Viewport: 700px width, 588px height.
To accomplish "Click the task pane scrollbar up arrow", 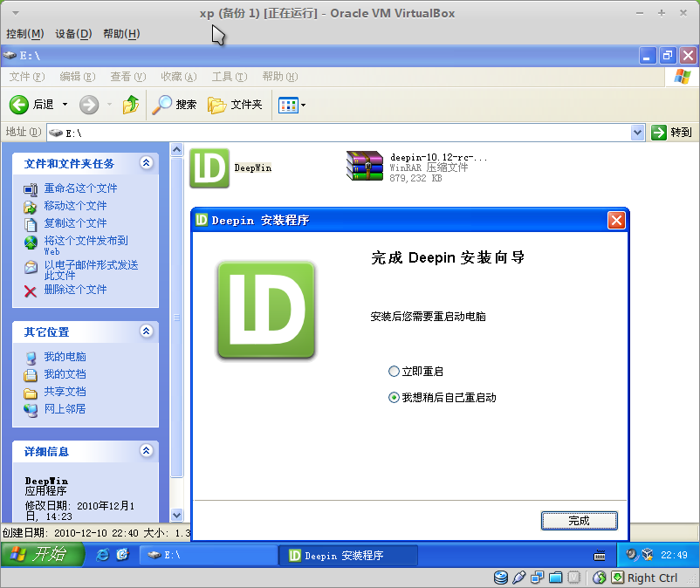I will pyautogui.click(x=177, y=149).
